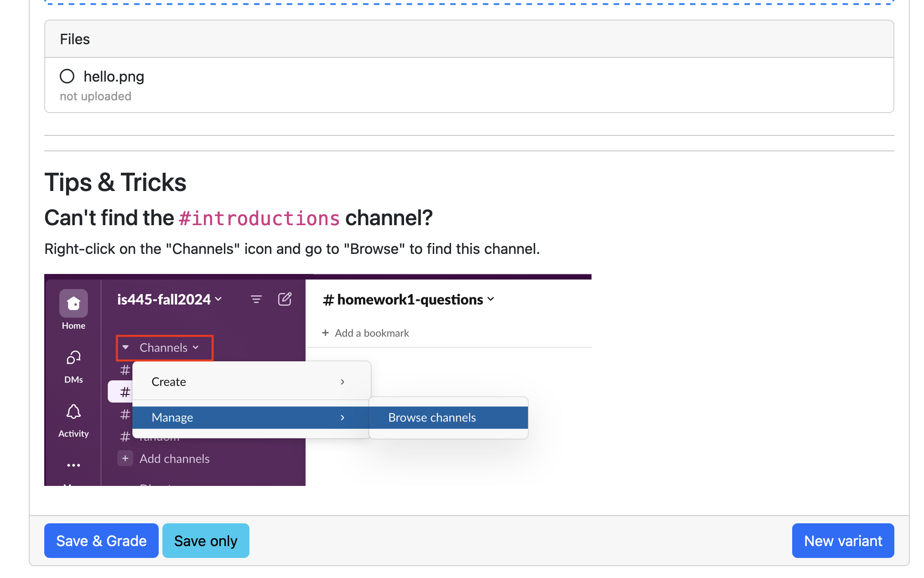Open the Manage submenu

(172, 417)
